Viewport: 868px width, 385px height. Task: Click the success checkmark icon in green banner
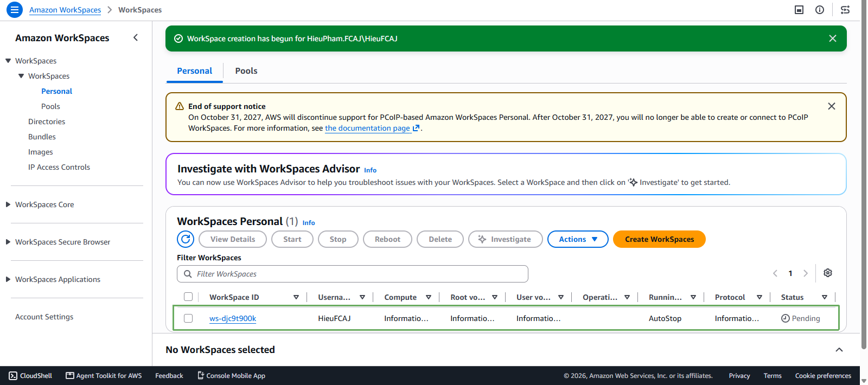pos(178,39)
